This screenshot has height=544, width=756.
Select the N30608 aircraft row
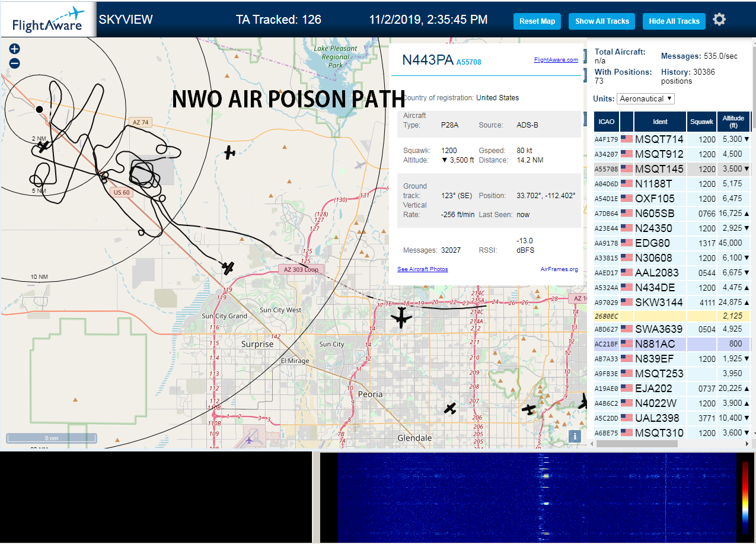click(x=672, y=258)
